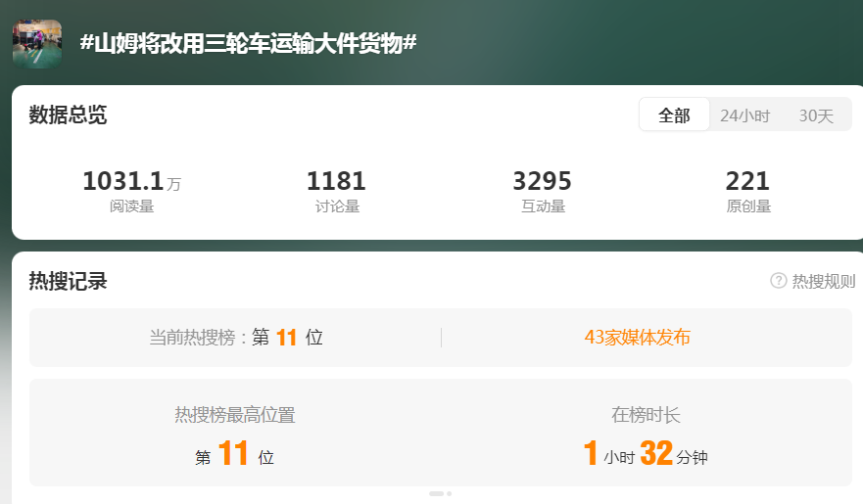Image resolution: width=863 pixels, height=504 pixels.
Task: Open the topic thumbnail image
Action: [x=37, y=43]
